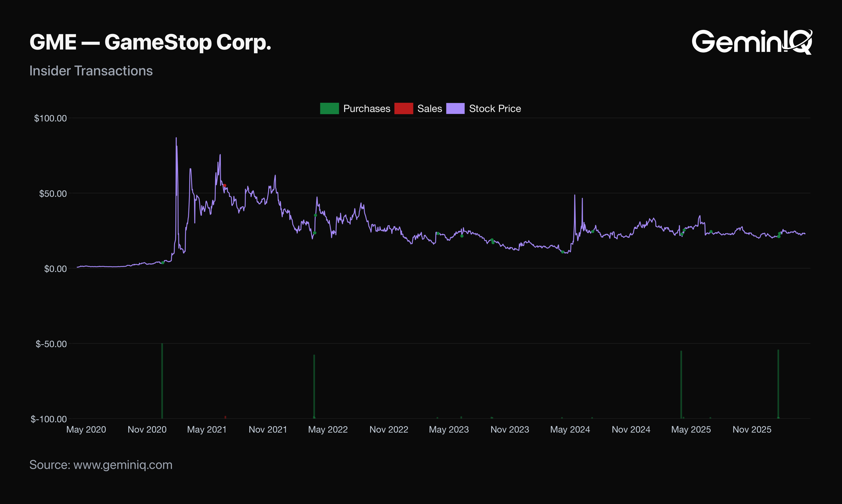Click the Nov 2025 x-axis label
The height and width of the screenshot is (504, 842).
coord(752,430)
